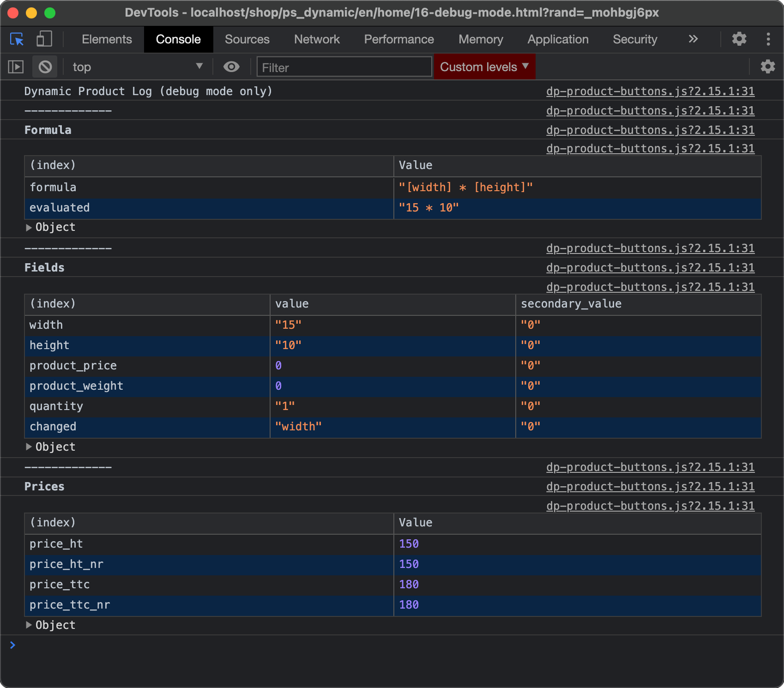Open the Memory tab
This screenshot has width=784, height=688.
click(481, 39)
